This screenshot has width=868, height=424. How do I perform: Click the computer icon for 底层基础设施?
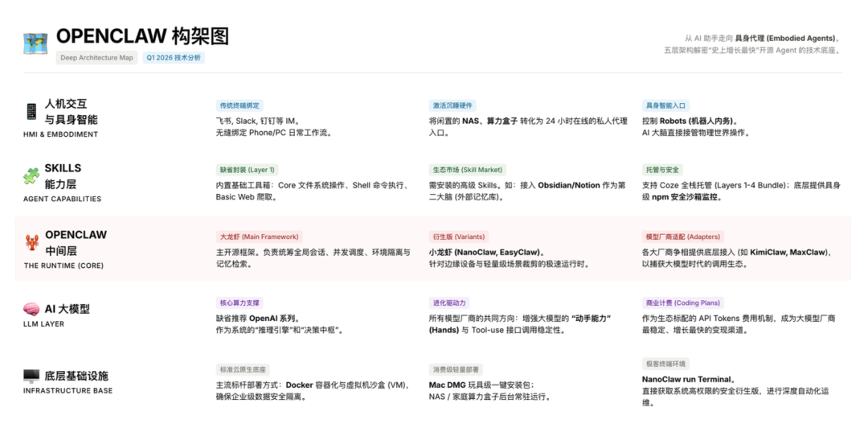pos(31,377)
